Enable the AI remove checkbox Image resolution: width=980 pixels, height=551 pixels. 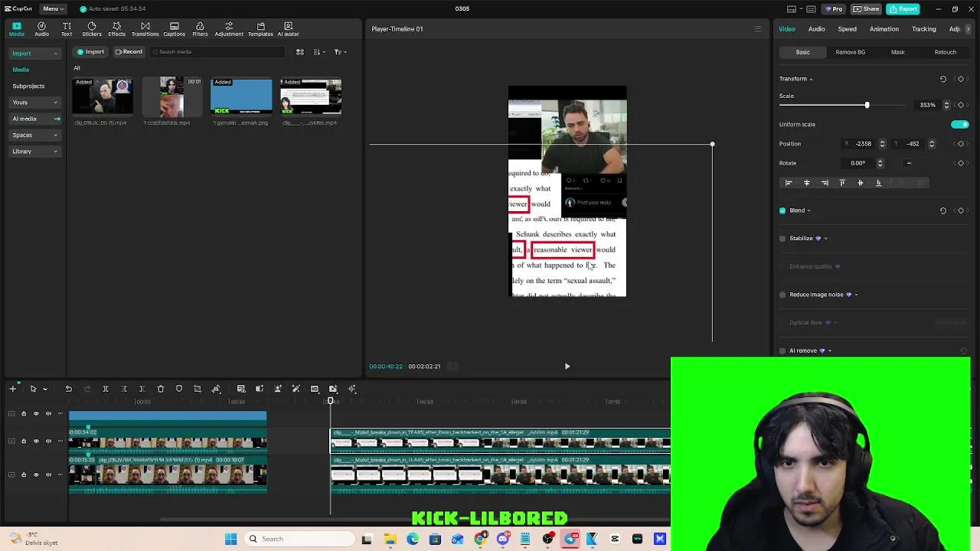[x=782, y=350]
